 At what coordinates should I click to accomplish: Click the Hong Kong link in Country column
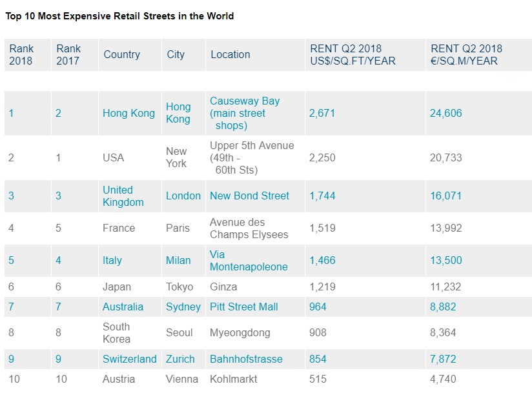[x=128, y=113]
